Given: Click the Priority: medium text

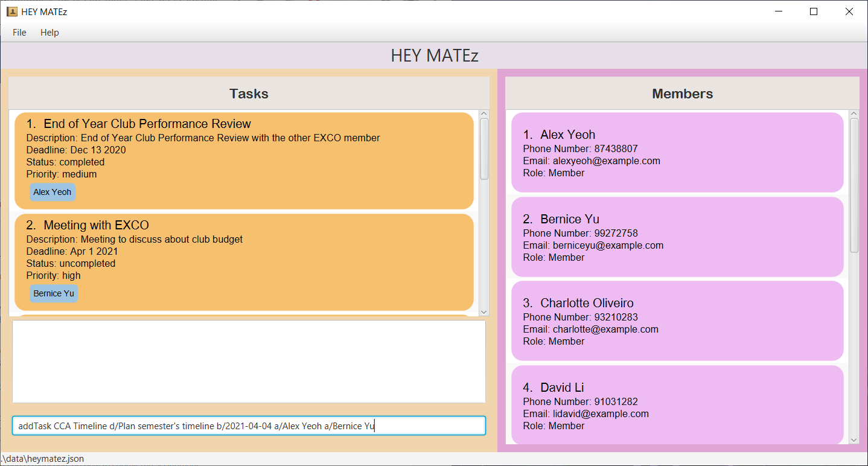Looking at the screenshot, I should click(x=62, y=174).
